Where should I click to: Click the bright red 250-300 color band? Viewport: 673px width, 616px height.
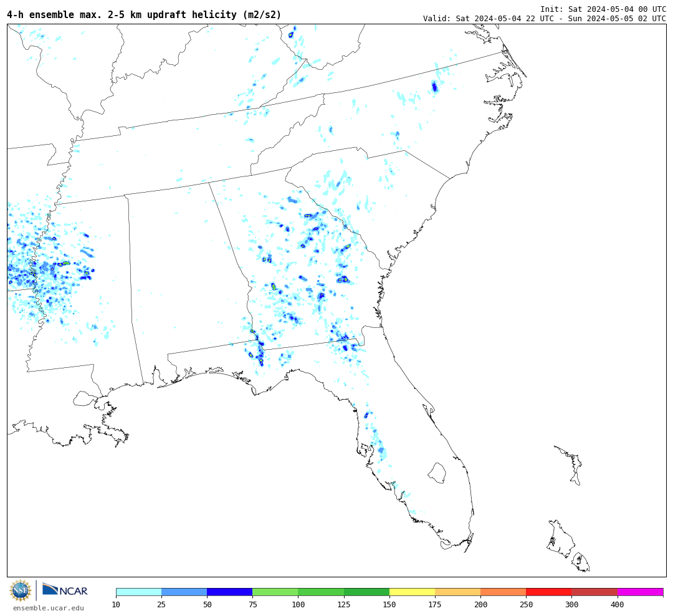click(x=549, y=592)
